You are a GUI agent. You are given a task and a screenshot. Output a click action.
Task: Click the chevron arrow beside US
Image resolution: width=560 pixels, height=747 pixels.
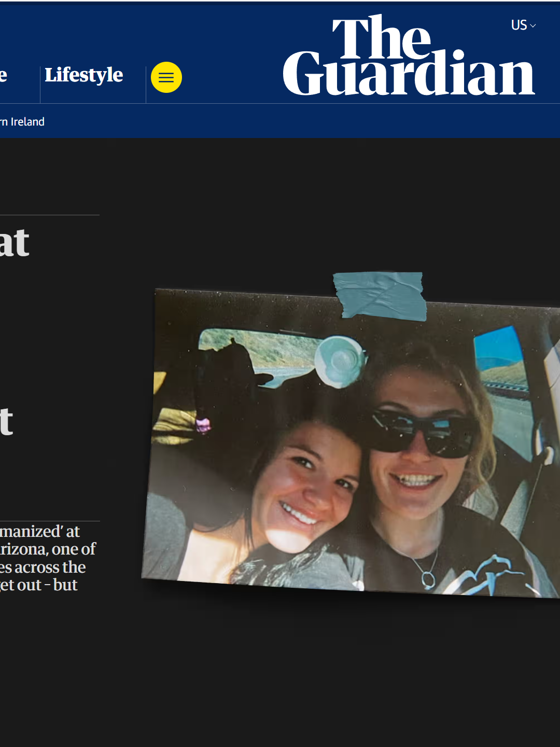point(533,25)
